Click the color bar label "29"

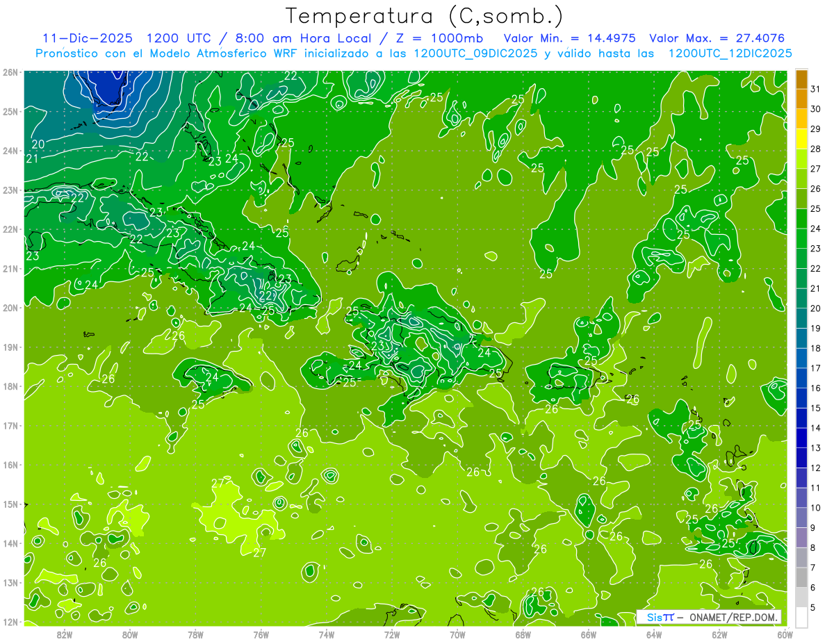click(816, 129)
